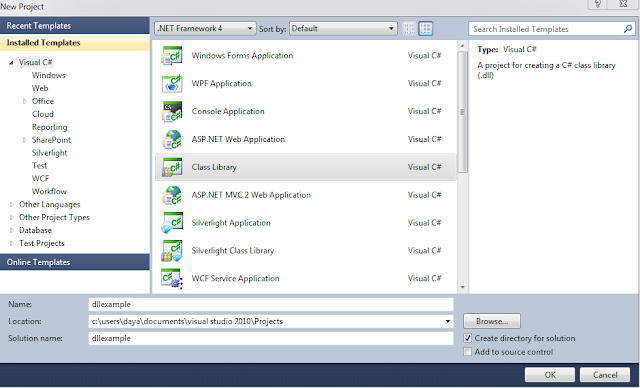
Task: Open the Location path dropdown arrow
Action: point(448,321)
